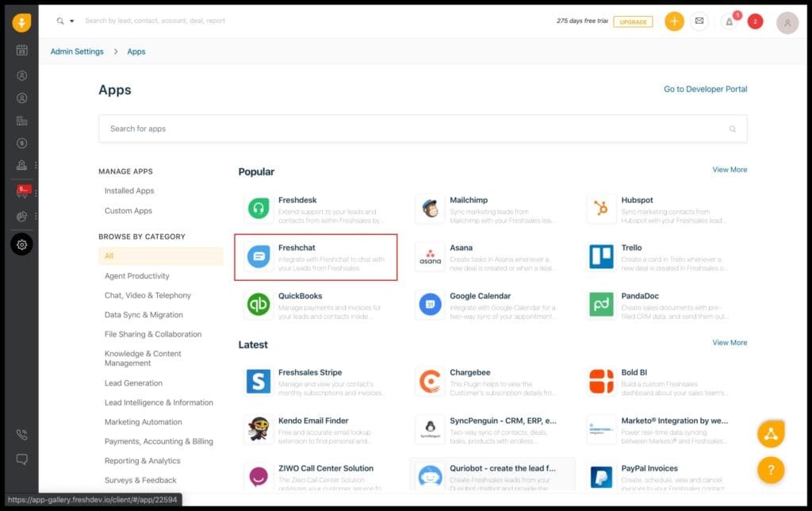The width and height of the screenshot is (812, 511).
Task: Open the email envelope icon in top bar
Action: [699, 21]
